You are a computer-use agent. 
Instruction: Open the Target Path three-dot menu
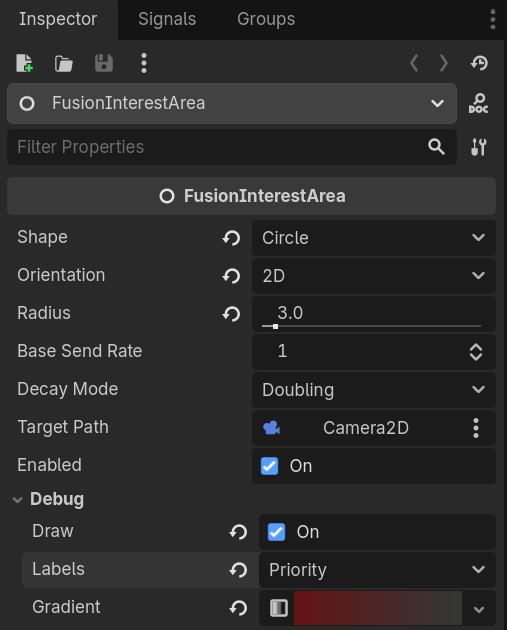click(476, 428)
